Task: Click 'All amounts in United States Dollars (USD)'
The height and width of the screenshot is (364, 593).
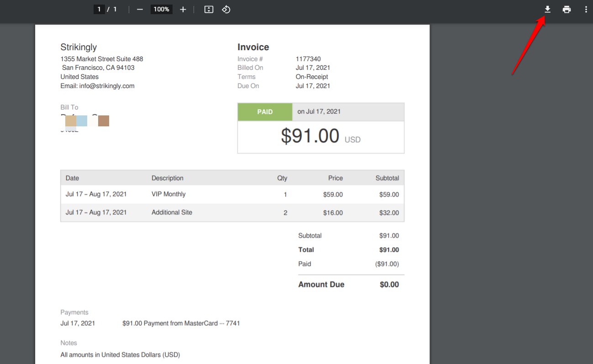Action: (120, 354)
